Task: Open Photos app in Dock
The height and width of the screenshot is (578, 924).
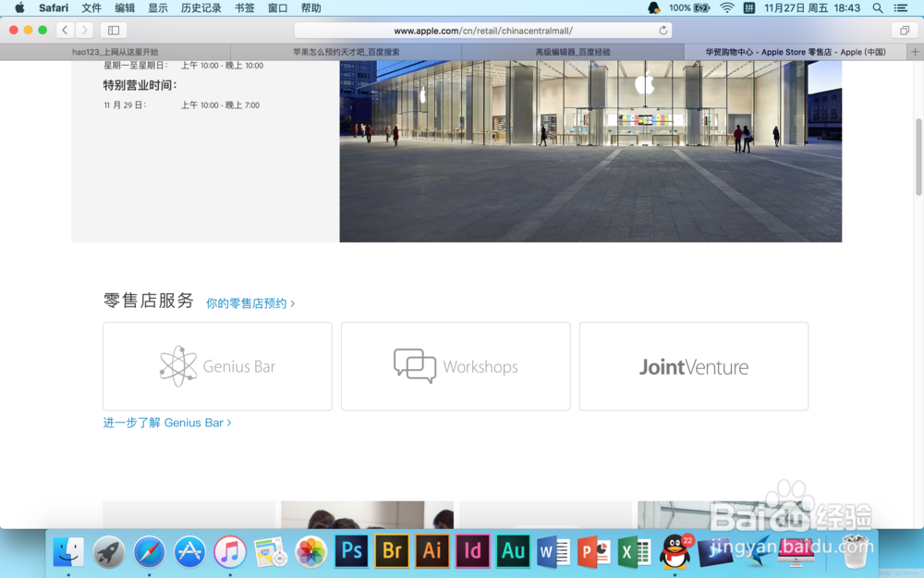Action: [310, 552]
